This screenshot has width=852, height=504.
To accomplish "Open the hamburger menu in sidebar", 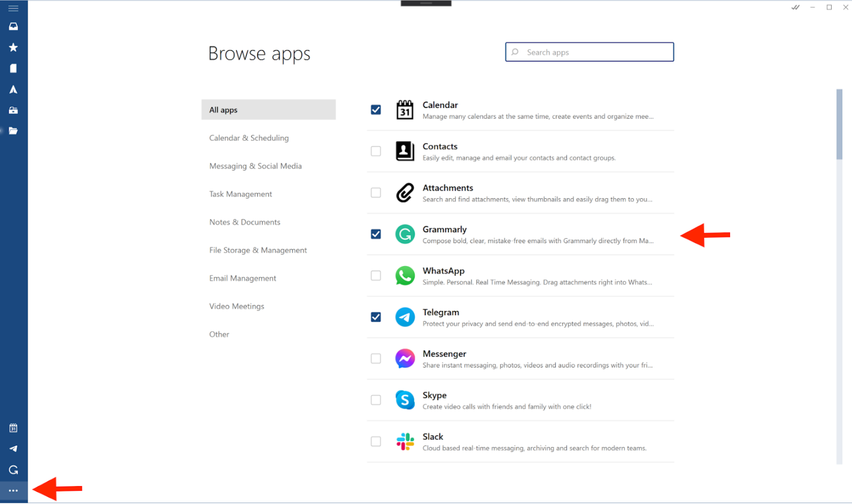I will click(x=13, y=8).
